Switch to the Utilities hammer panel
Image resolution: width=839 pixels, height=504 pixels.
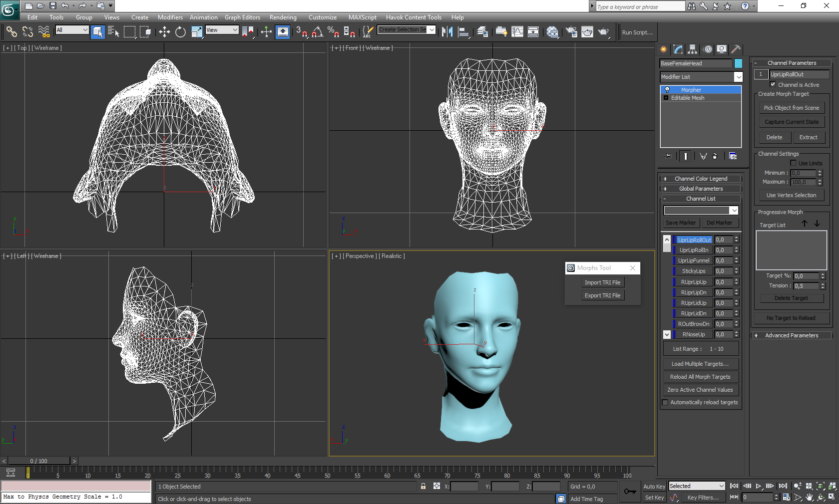click(x=736, y=49)
